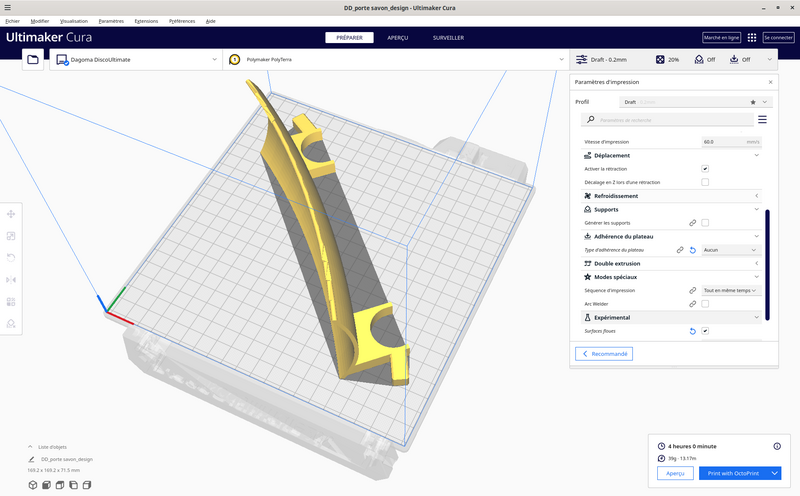Image resolution: width=800 pixels, height=496 pixels.
Task: Reset Surfaces floues setting
Action: coord(692,331)
